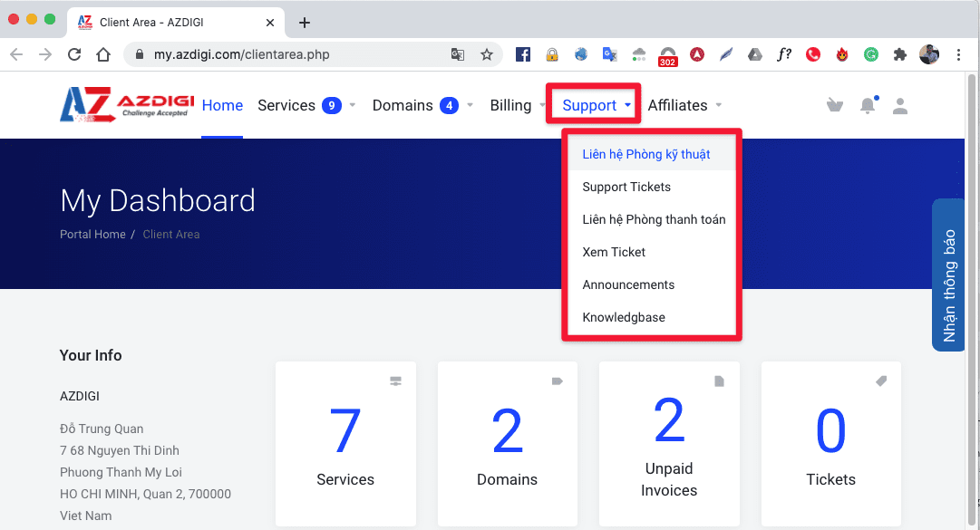This screenshot has width=980, height=530.
Task: Select Liên hệ Phòng kỹ thuật
Action: (646, 154)
